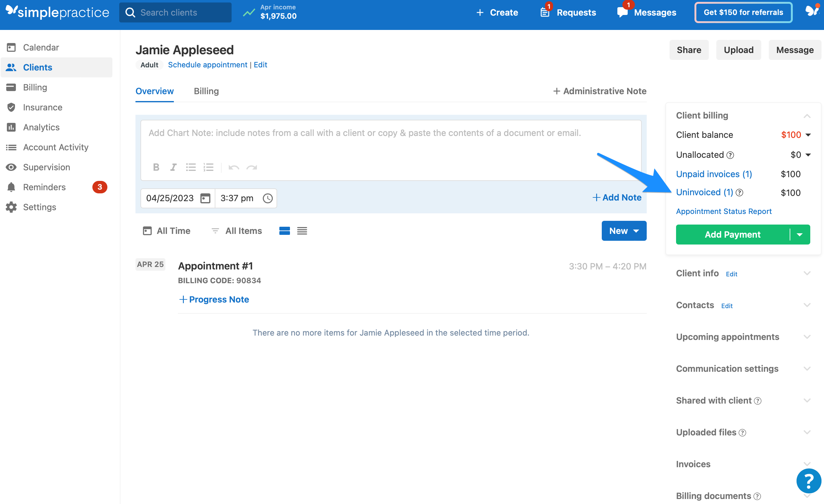Screen dimensions: 824x504
Task: Click into the Add Chart Note text area
Action: tap(391, 140)
